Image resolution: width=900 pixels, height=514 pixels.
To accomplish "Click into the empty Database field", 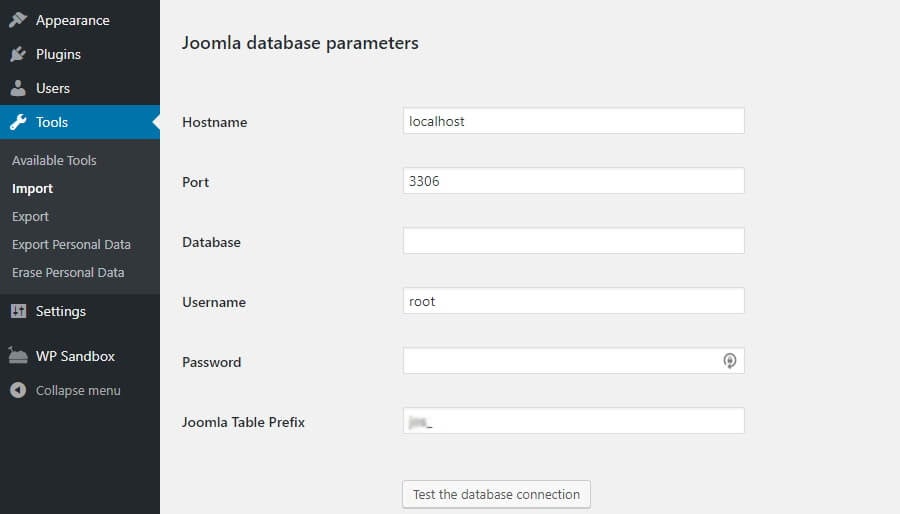I will [x=573, y=241].
